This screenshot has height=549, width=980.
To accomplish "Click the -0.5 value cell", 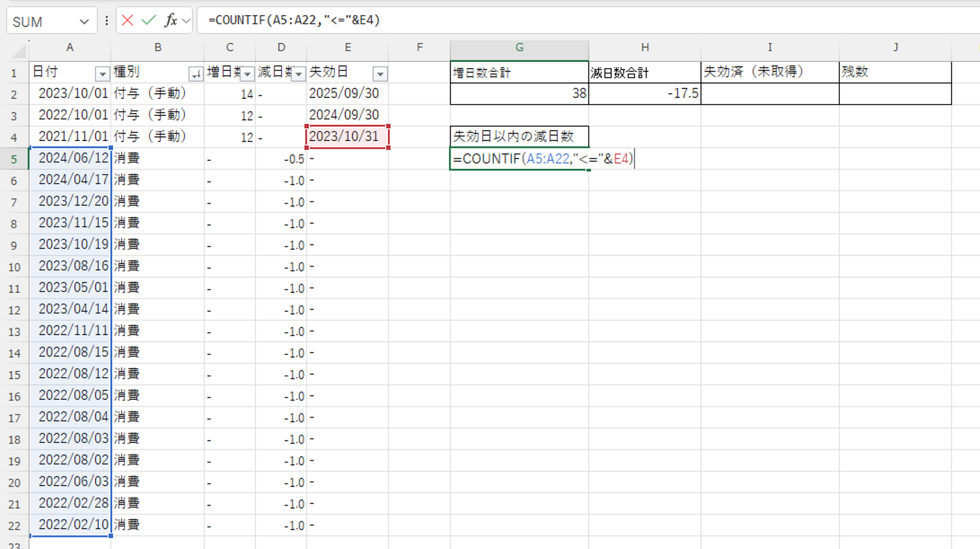I will point(282,159).
